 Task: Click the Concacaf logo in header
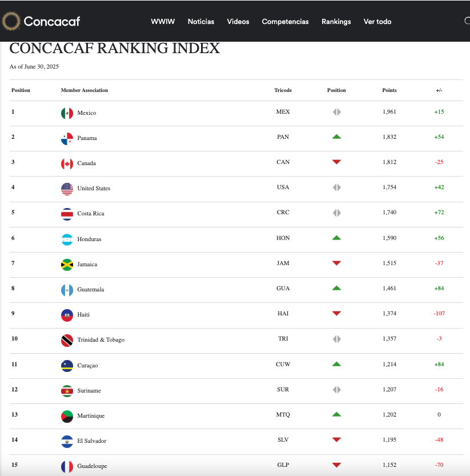[x=41, y=22]
